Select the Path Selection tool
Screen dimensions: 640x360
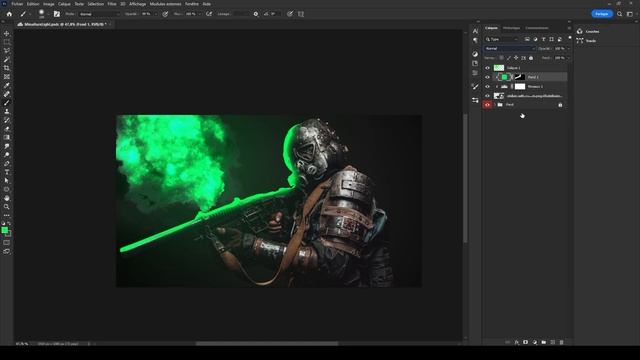click(7, 180)
